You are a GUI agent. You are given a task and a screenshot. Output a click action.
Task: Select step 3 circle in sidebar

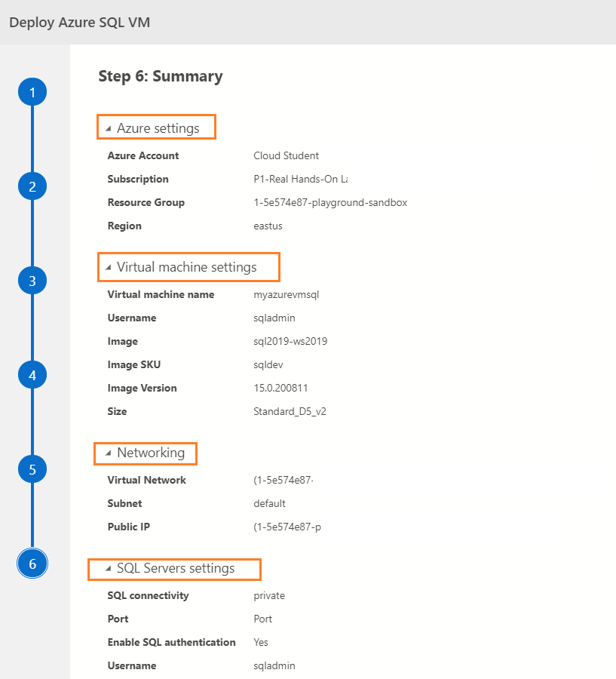(x=32, y=281)
